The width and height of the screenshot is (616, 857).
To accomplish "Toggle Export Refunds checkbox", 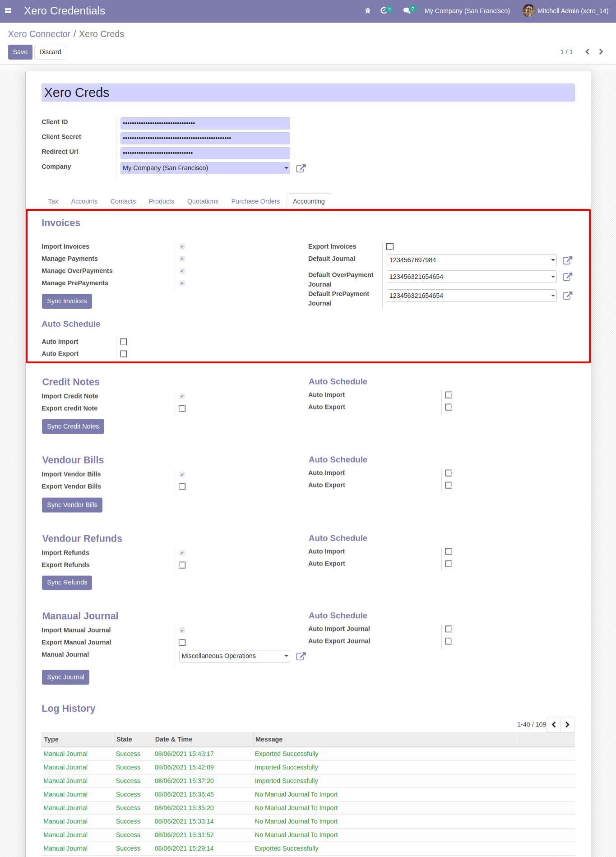I will [x=182, y=565].
